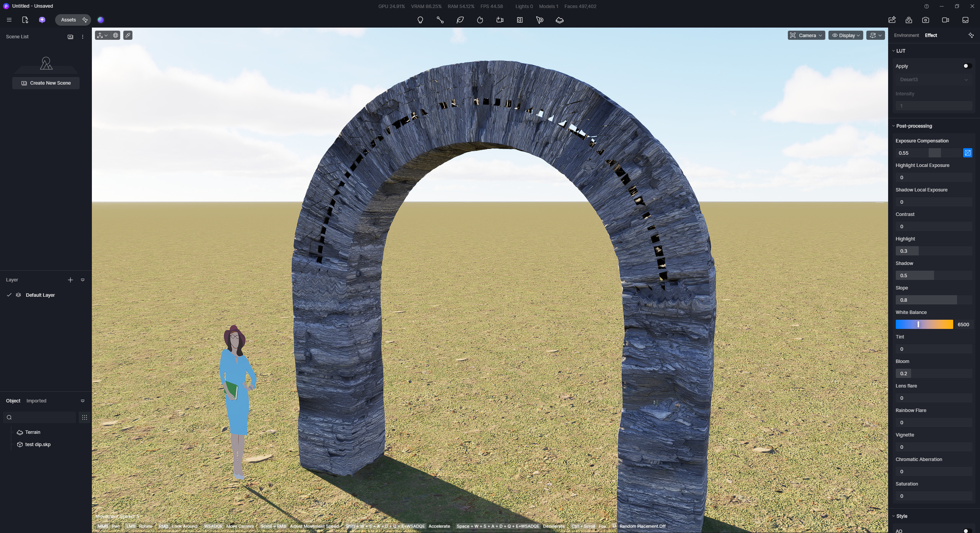This screenshot has height=533, width=980.
Task: Switch to the Environment tab
Action: click(x=906, y=35)
